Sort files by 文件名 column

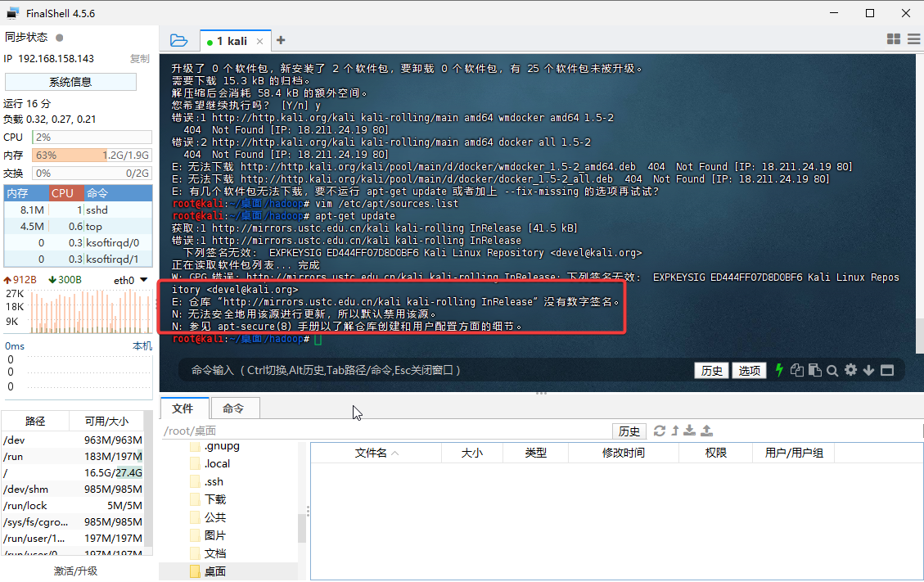point(376,453)
